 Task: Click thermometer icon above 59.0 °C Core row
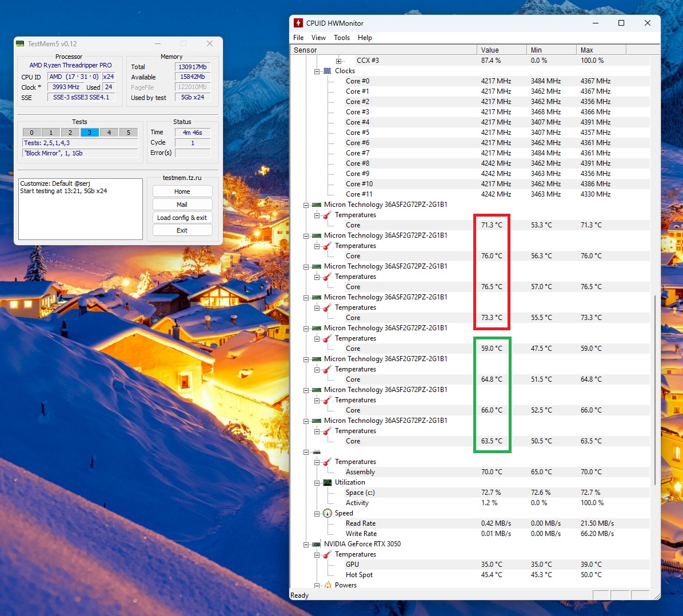tap(327, 338)
